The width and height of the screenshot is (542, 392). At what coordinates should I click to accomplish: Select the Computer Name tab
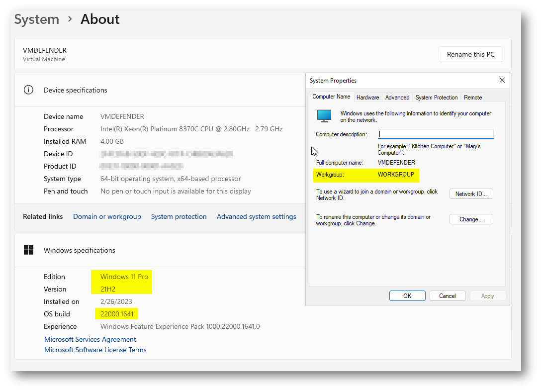(x=331, y=97)
